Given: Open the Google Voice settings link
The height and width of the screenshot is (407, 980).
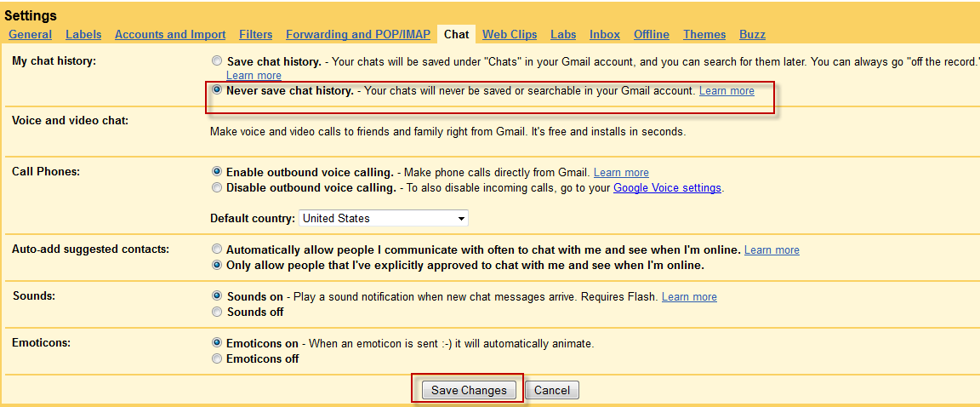Looking at the screenshot, I should click(668, 187).
